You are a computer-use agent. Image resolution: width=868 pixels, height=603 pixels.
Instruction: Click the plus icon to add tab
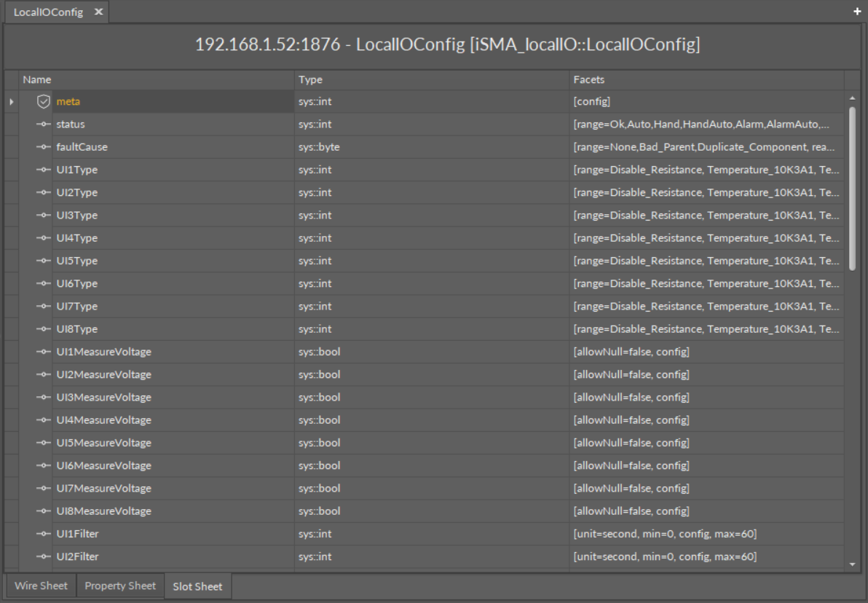[x=857, y=12]
